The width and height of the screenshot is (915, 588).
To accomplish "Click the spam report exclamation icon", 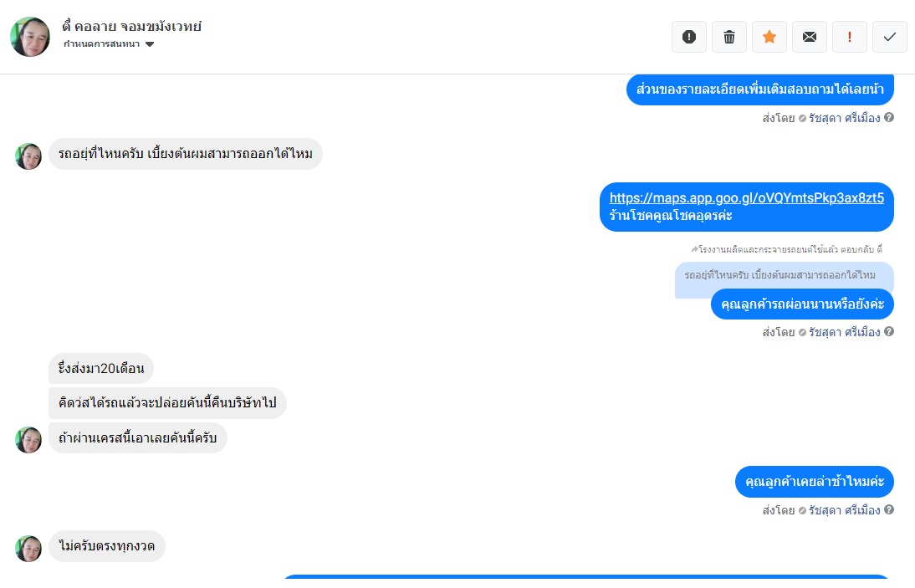I will coord(689,37).
